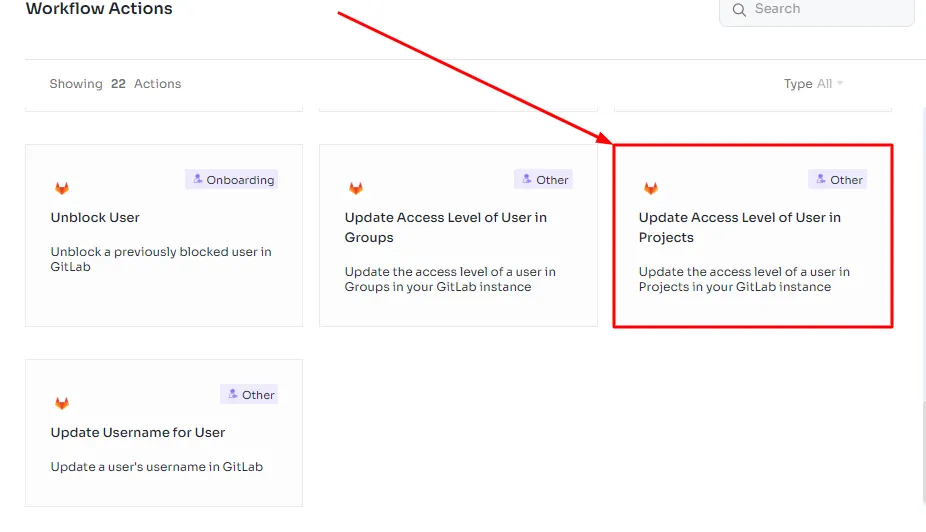Click GitLab icon on Update Access Level in Groups card
Screen dimensions: 926x532
[x=356, y=188]
